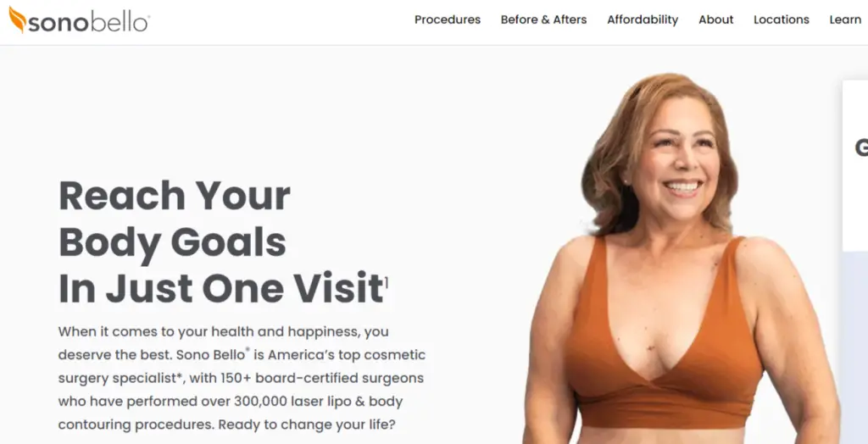The width and height of the screenshot is (868, 444).
Task: Open the About menu item
Action: [715, 19]
